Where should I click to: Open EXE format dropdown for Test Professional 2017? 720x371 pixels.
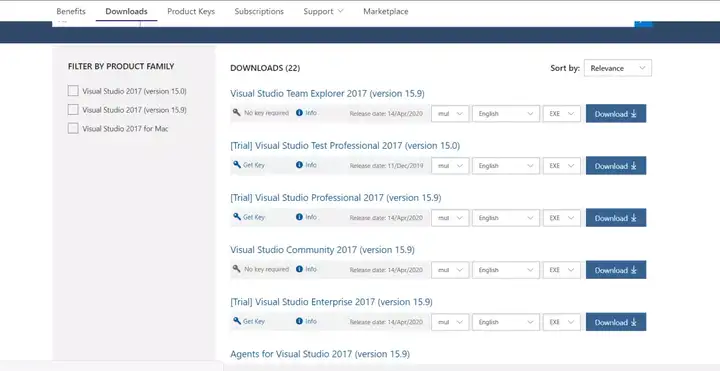tap(562, 166)
